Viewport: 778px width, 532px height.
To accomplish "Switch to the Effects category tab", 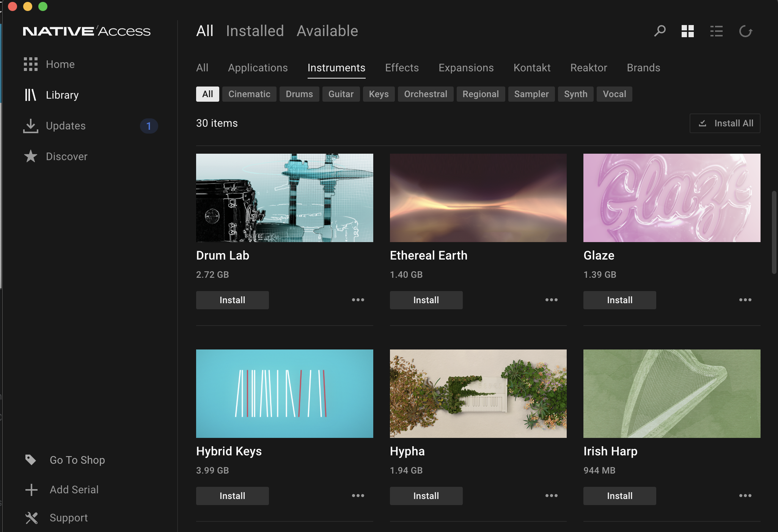I will pos(402,68).
